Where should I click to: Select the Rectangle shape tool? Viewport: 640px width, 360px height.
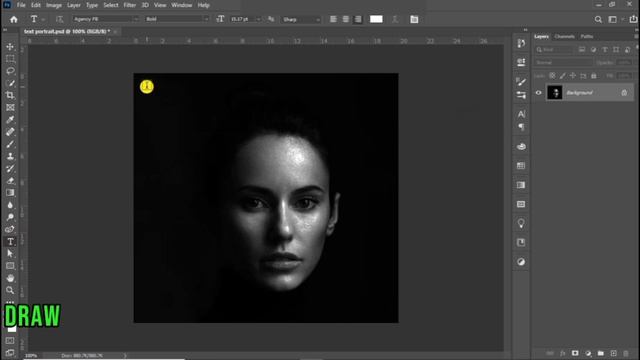10,266
